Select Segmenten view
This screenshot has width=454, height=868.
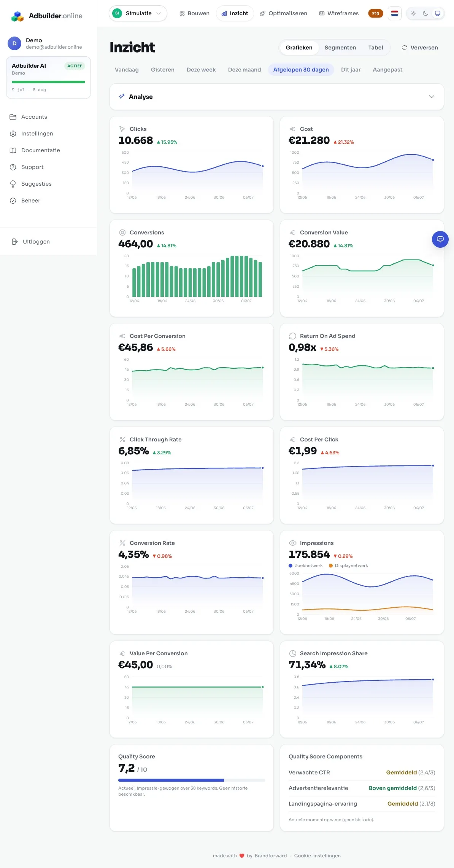(x=340, y=48)
